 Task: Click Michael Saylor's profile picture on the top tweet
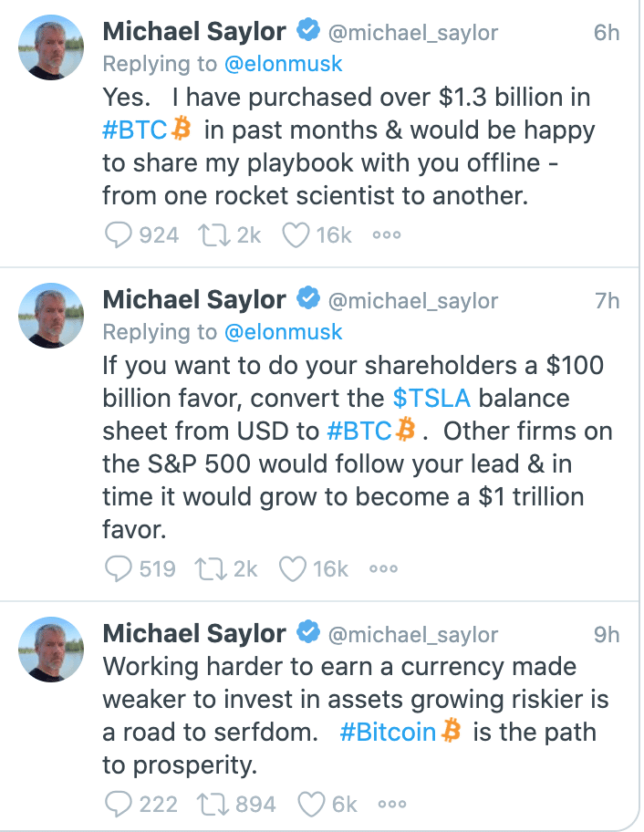click(x=51, y=47)
